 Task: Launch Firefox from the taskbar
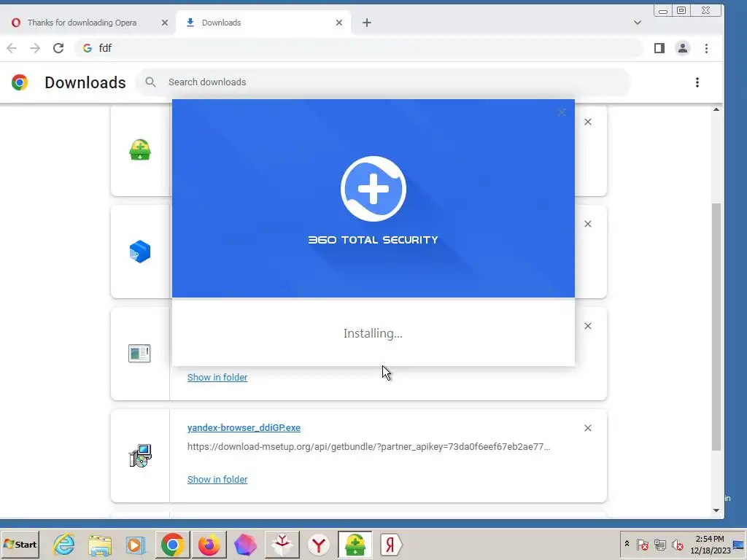209,544
